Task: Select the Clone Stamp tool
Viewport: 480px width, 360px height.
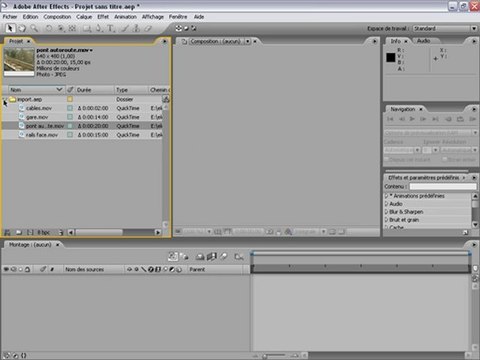Action: tap(136, 29)
